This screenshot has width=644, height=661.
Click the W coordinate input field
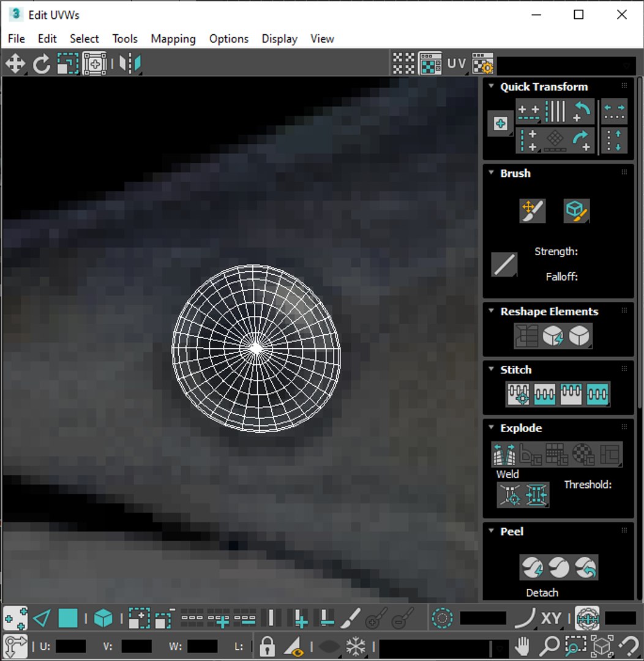tap(202, 646)
